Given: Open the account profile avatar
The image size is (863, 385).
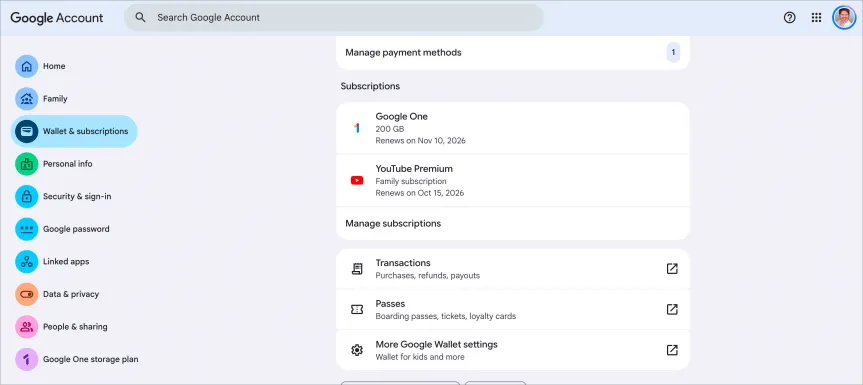Looking at the screenshot, I should pyautogui.click(x=844, y=18).
